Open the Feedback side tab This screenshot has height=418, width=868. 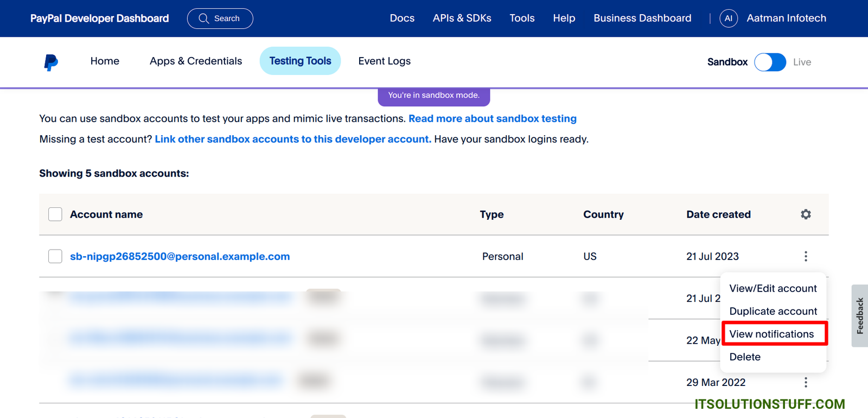(859, 316)
